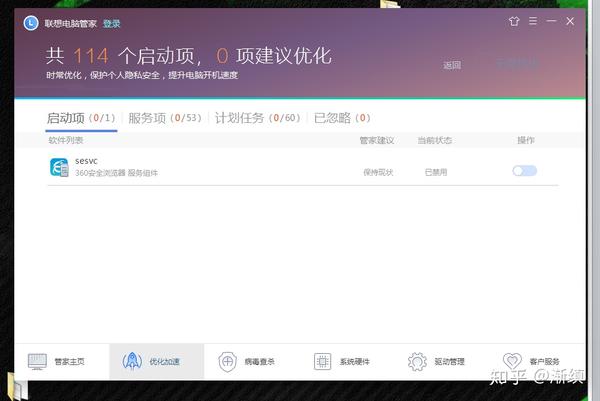Click the 已禁用 status text
600x401 pixels.
tap(436, 173)
